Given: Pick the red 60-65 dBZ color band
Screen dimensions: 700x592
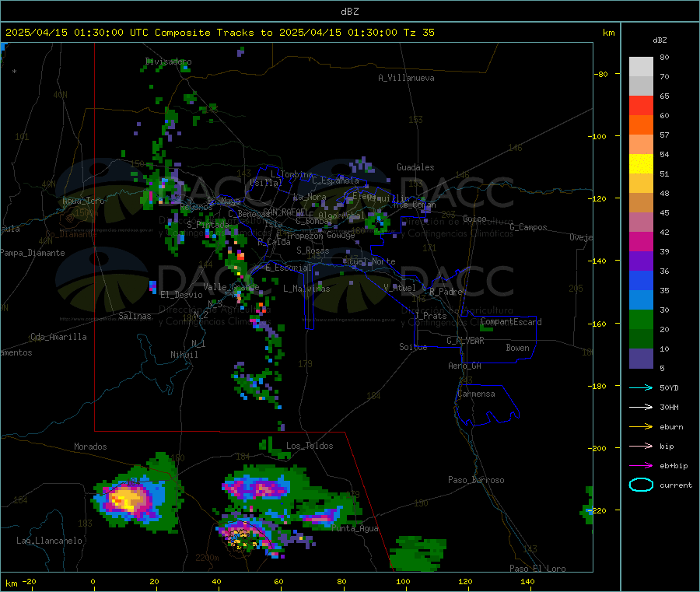Looking at the screenshot, I should (641, 106).
